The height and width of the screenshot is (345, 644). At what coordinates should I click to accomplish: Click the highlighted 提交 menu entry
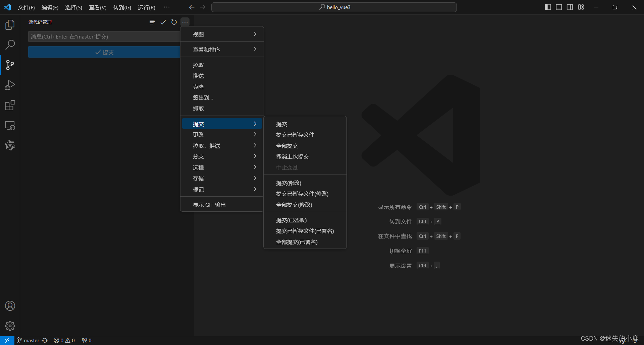[x=222, y=124]
